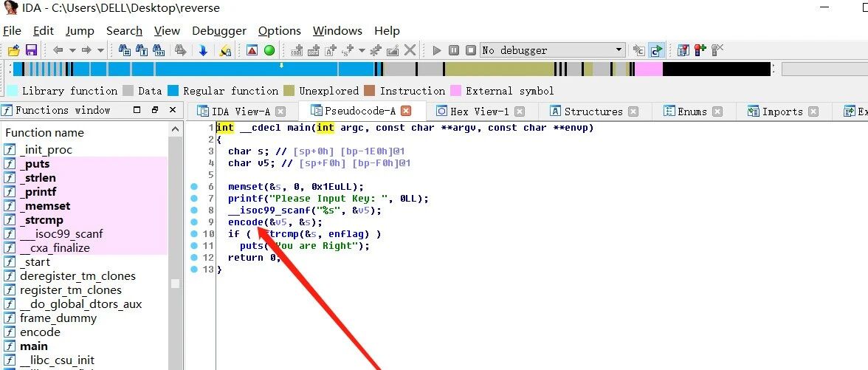Toggle breakpoint dot on pseudocode line 6
The image size is (868, 370).
(193, 187)
